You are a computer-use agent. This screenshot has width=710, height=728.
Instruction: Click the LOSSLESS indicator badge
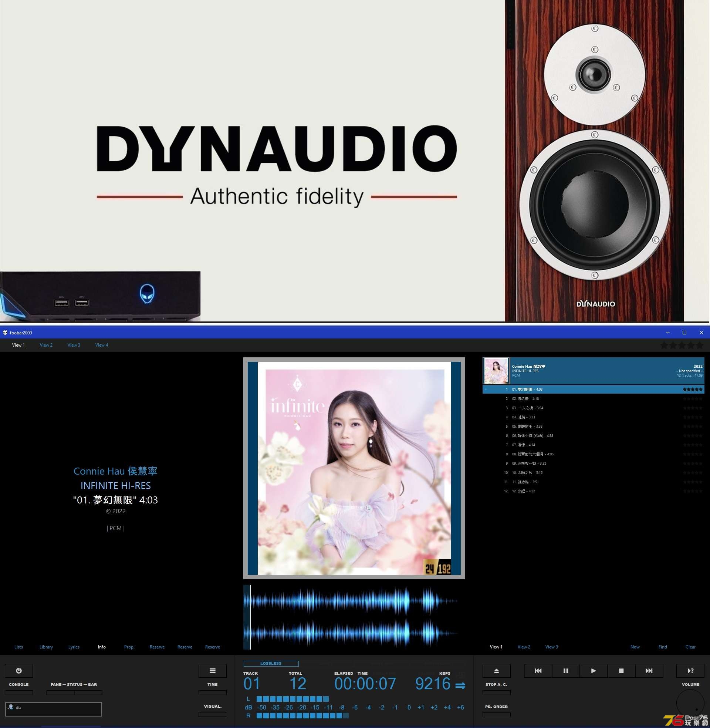tap(271, 664)
